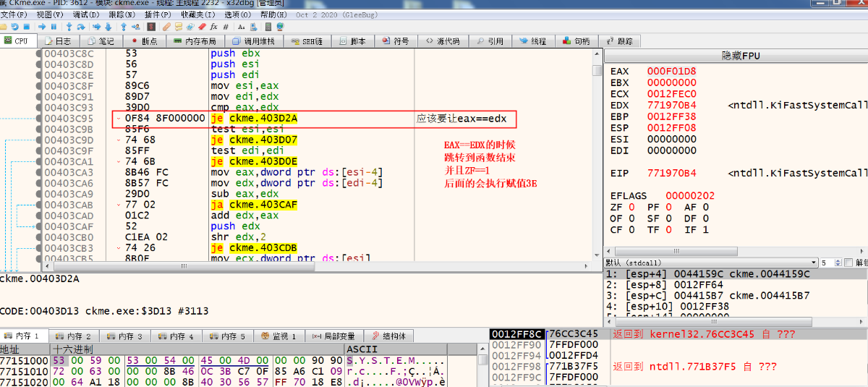Image resolution: width=868 pixels, height=387 pixels.
Task: Switch to the SEH链 tab
Action: point(307,41)
